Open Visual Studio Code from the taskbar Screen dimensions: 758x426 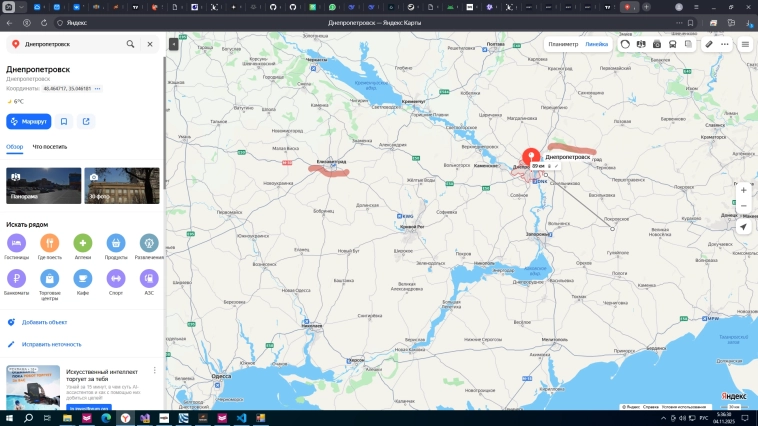tap(241, 418)
